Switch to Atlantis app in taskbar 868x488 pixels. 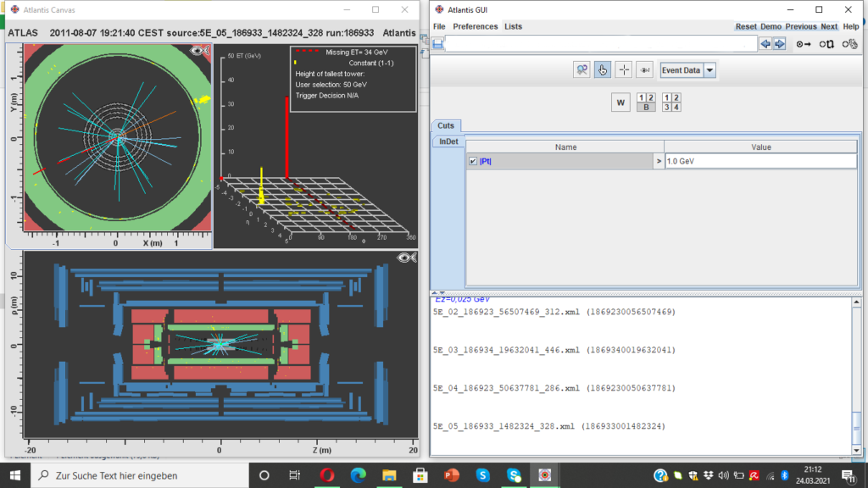click(545, 475)
